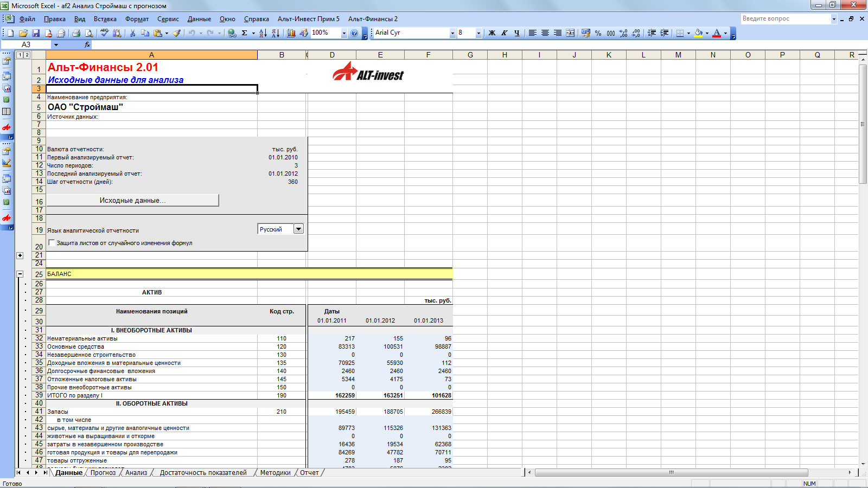Click the ruler-and-pencil icon in the left toolbar
The width and height of the screenshot is (868, 488).
pos(7,163)
